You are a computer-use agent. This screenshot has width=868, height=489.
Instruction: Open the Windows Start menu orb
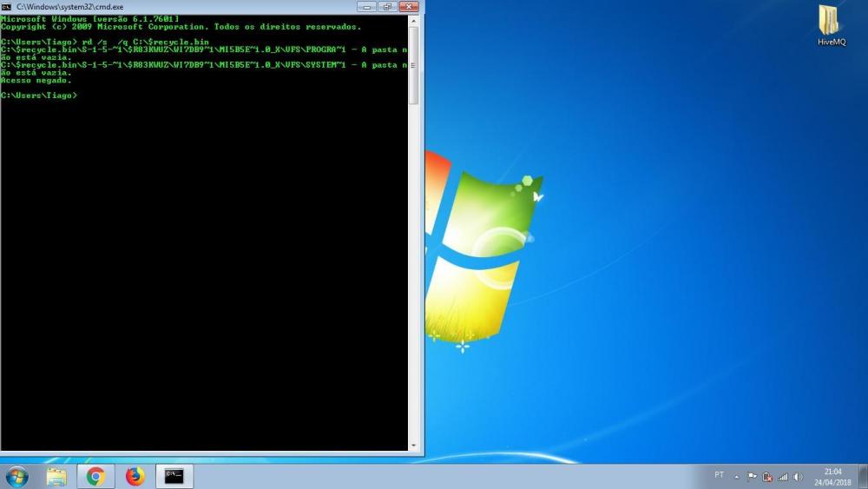16,476
